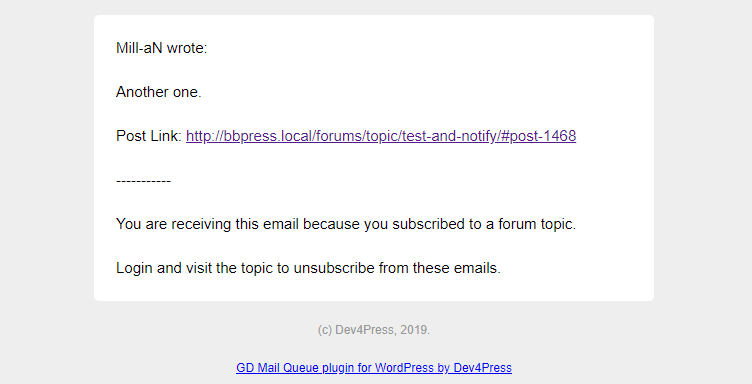The height and width of the screenshot is (384, 752).
Task: Open the GD Mail Queue plugin link
Action: [x=374, y=368]
